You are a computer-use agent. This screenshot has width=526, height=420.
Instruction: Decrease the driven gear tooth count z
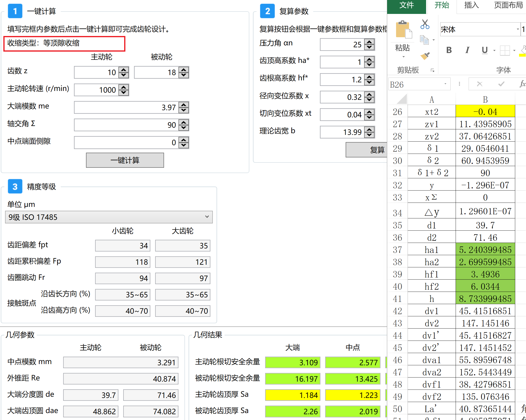pyautogui.click(x=183, y=75)
